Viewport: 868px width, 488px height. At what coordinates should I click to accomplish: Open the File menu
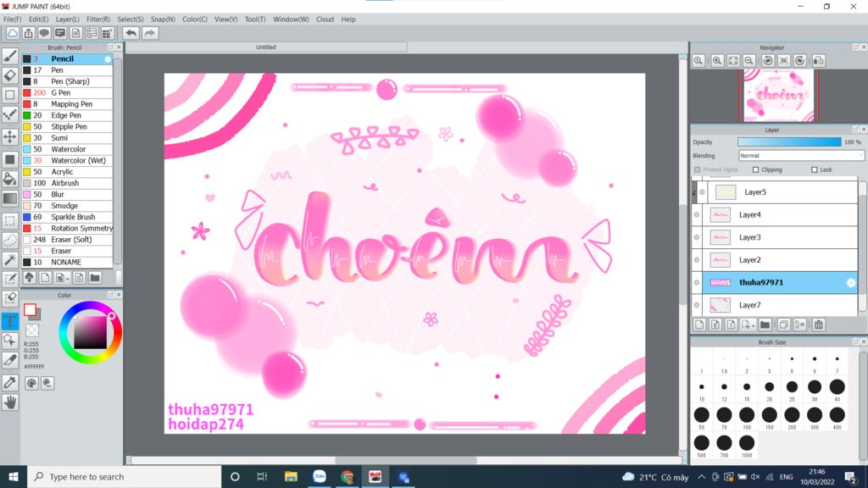point(12,19)
